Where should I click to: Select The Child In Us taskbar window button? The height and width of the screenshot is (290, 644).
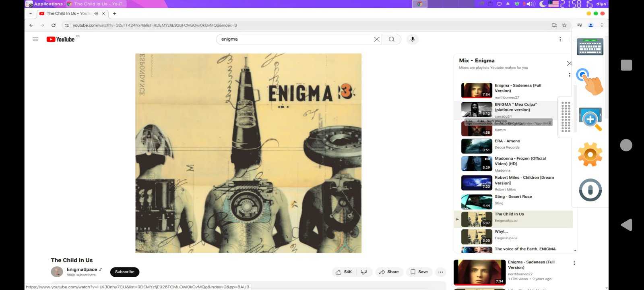tap(96, 4)
